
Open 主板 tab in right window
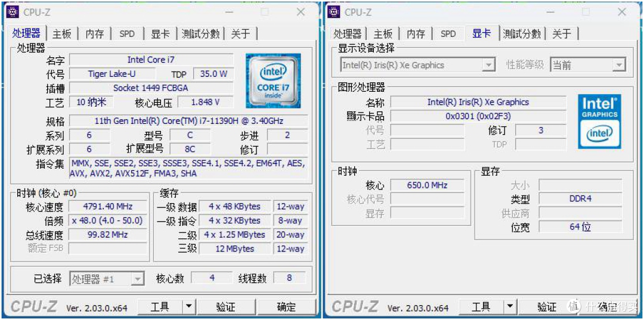point(383,33)
